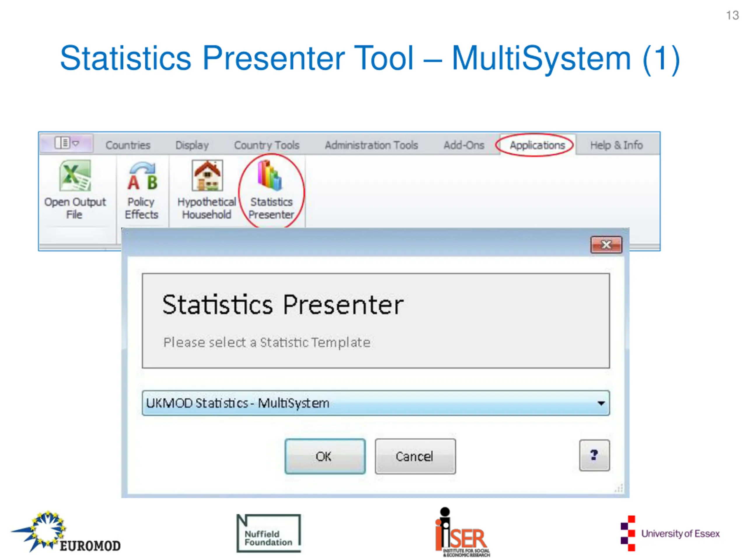
Task: Click the slide number 13
Action: 732,15
